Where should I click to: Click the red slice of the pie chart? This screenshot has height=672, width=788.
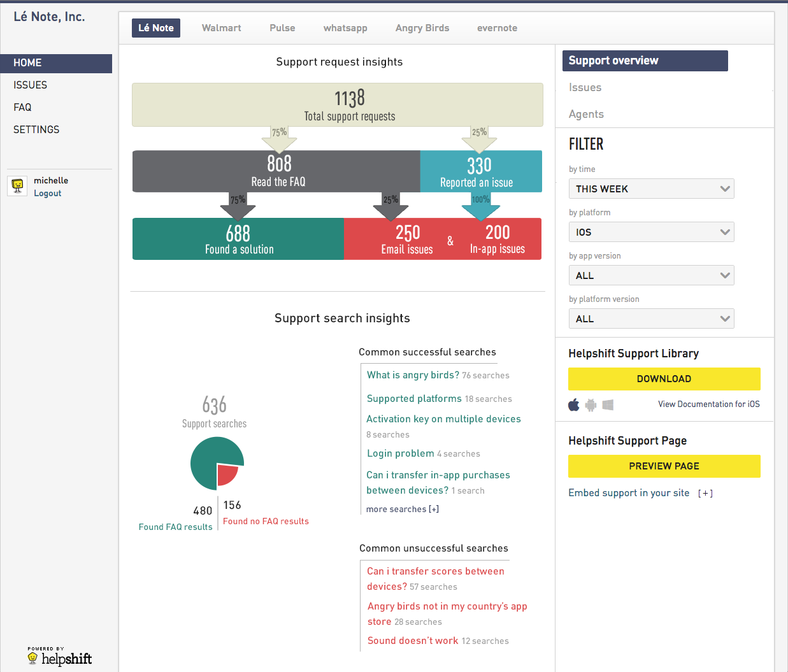pyautogui.click(x=227, y=474)
